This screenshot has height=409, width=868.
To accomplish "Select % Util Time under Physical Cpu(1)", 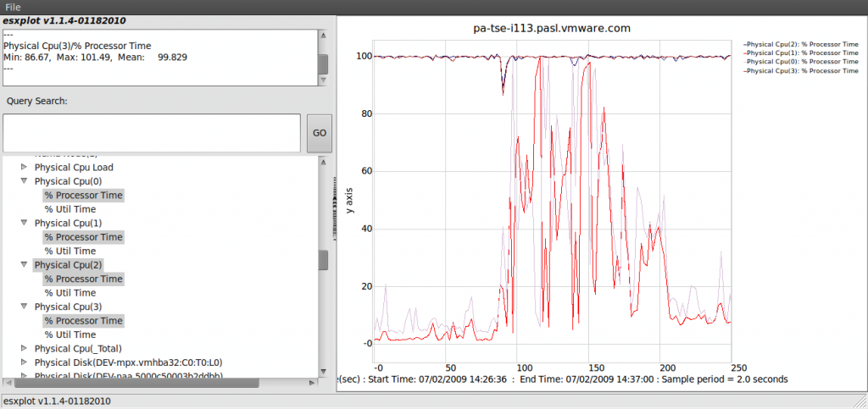I will [70, 251].
